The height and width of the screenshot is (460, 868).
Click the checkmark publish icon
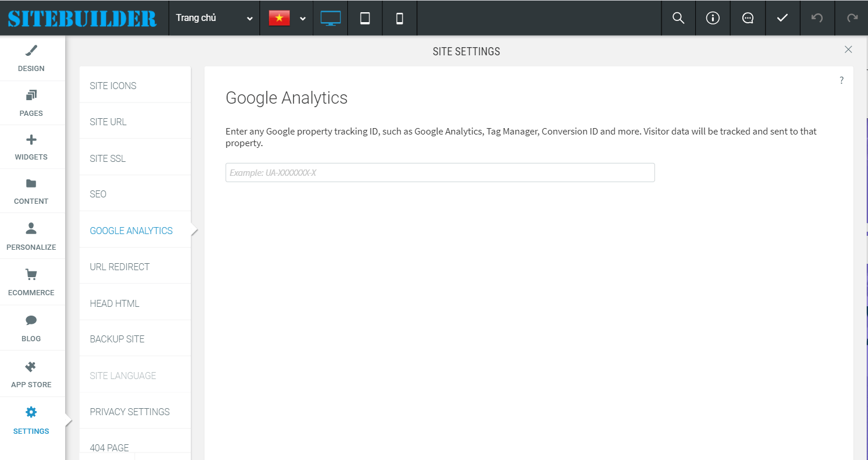pyautogui.click(x=782, y=18)
